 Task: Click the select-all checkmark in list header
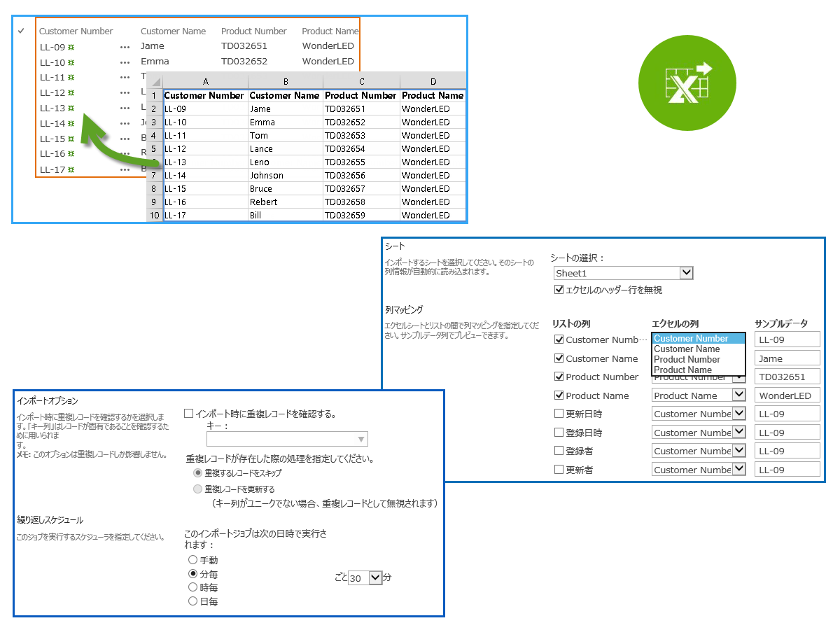(21, 31)
